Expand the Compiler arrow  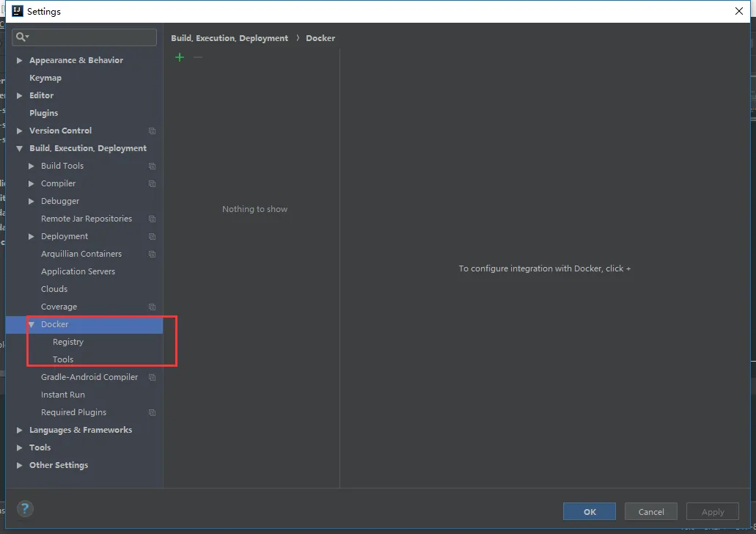32,184
